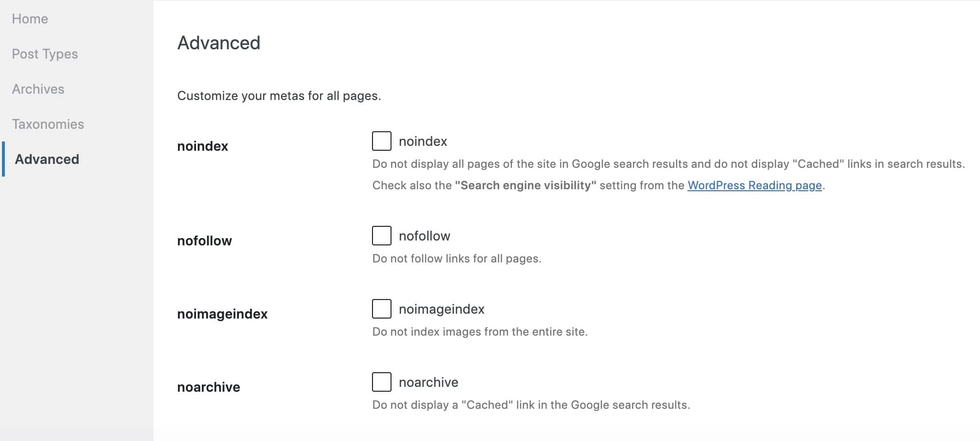Click the noimageindex label beside its checkbox
980x441 pixels.
pyautogui.click(x=441, y=309)
